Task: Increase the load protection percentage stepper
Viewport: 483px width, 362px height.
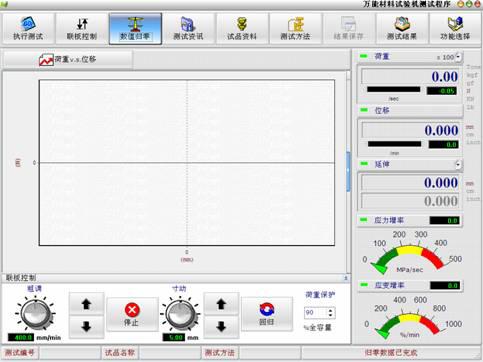Action: pyautogui.click(x=330, y=311)
